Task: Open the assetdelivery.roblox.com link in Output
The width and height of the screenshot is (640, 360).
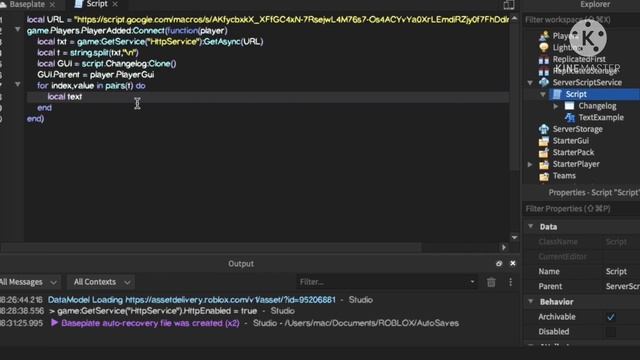Action: (230, 300)
